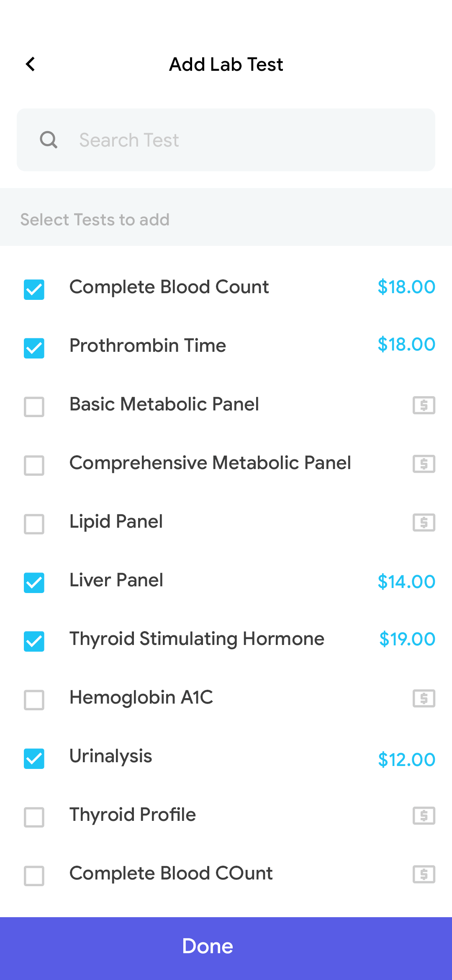This screenshot has height=980, width=452.
Task: Uncheck the Prothrombin Time checkbox
Action: point(34,348)
